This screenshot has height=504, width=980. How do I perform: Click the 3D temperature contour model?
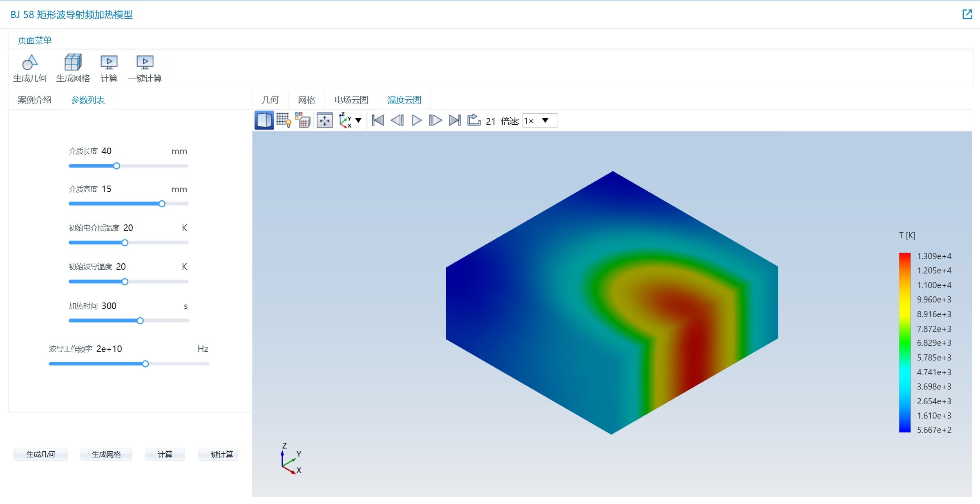coord(612,302)
